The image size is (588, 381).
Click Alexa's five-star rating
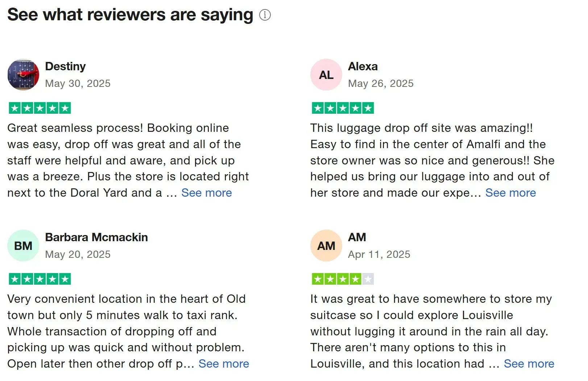[343, 108]
